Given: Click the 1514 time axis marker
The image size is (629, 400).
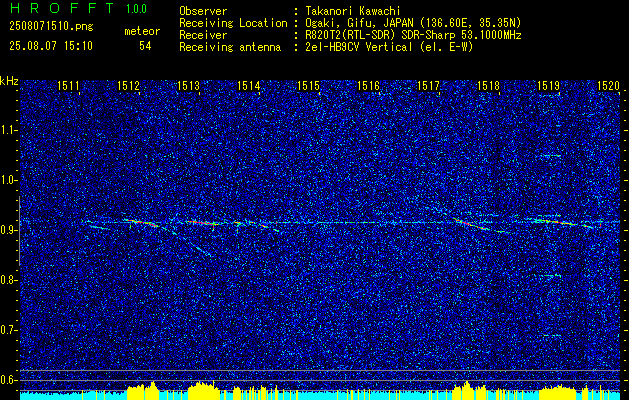Looking at the screenshot, I should pos(248,85).
